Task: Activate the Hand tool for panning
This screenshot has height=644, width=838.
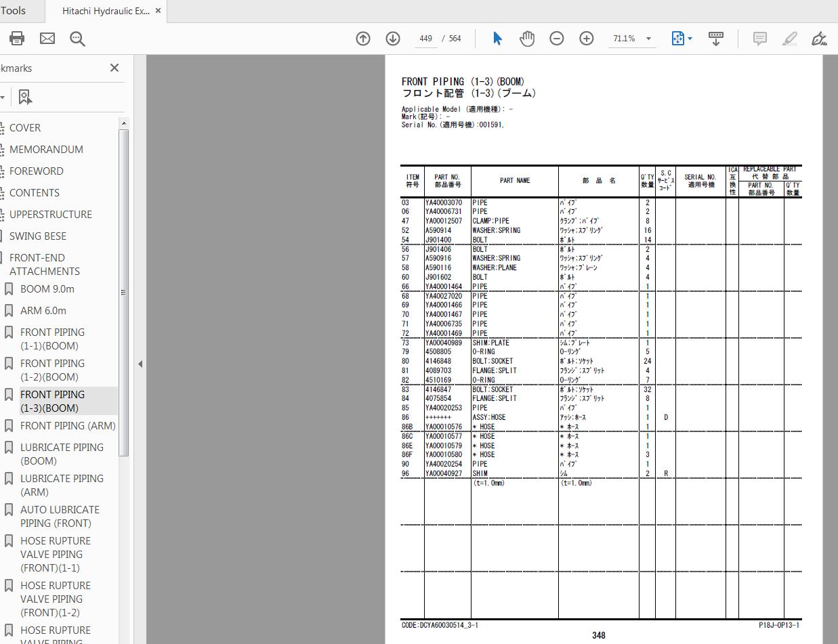Action: [527, 38]
